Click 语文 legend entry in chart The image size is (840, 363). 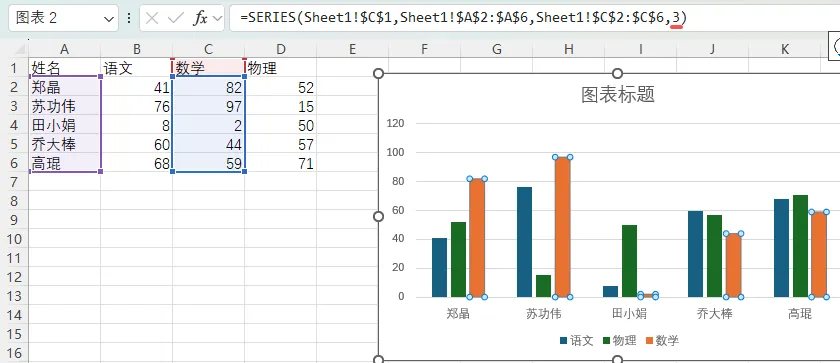click(576, 341)
